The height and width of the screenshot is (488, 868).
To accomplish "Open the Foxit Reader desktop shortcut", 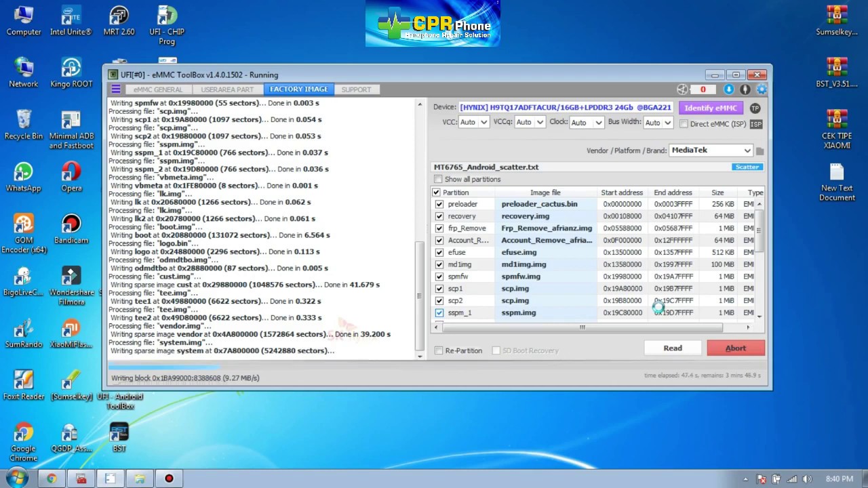I will [24, 386].
